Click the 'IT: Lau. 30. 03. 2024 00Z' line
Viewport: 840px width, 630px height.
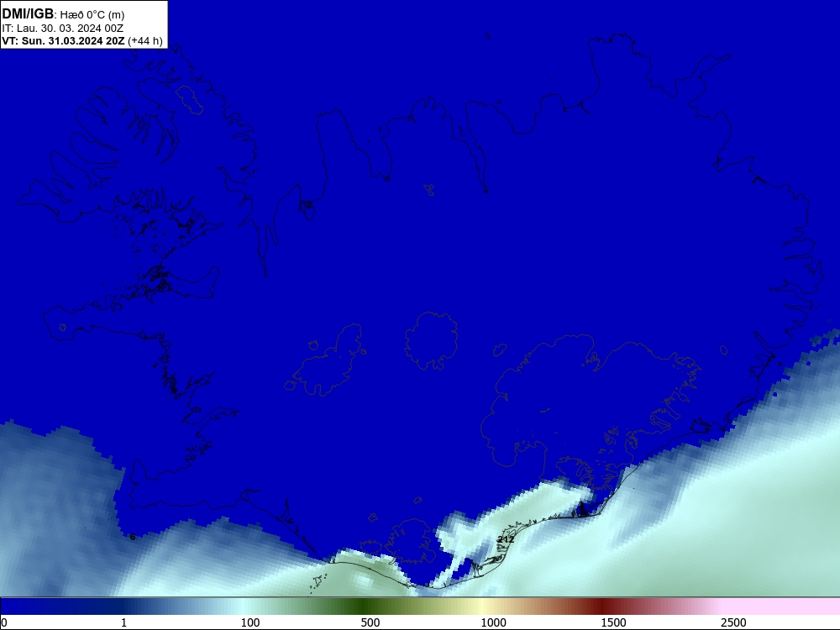(x=62, y=29)
